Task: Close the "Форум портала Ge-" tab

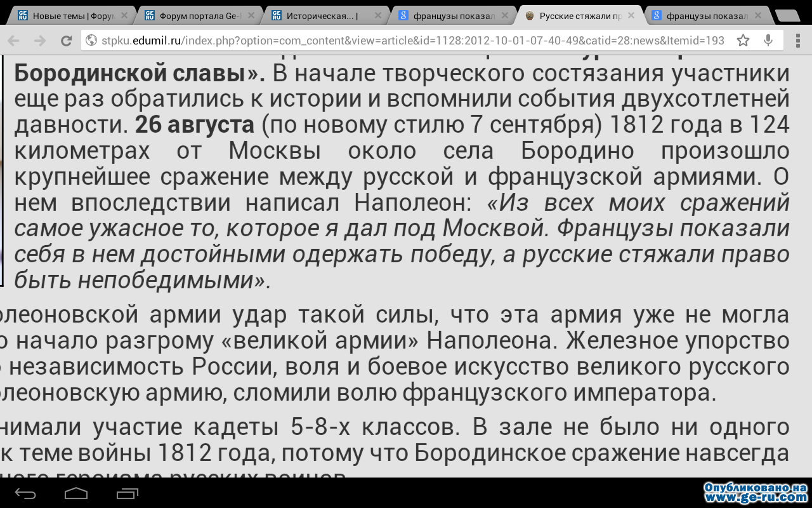Action: click(x=251, y=16)
